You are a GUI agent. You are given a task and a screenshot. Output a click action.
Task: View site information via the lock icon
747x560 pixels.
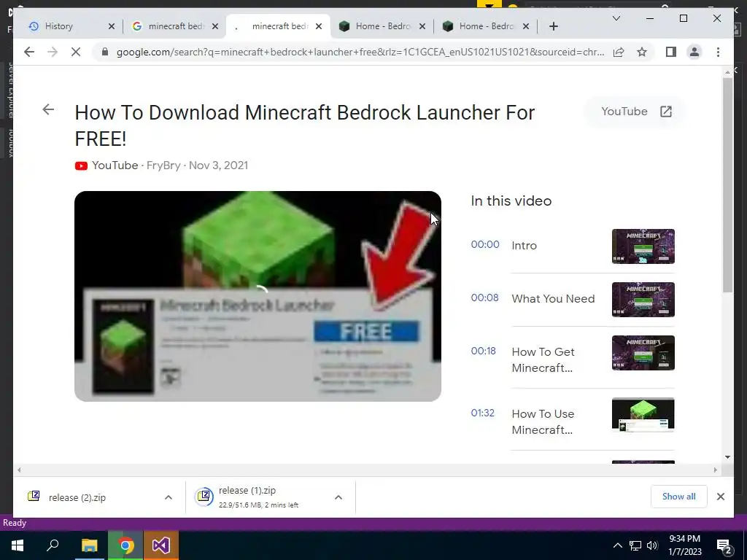pyautogui.click(x=105, y=52)
